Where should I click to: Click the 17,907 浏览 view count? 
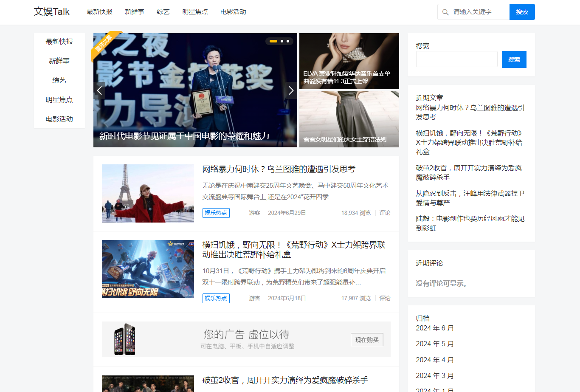point(356,298)
